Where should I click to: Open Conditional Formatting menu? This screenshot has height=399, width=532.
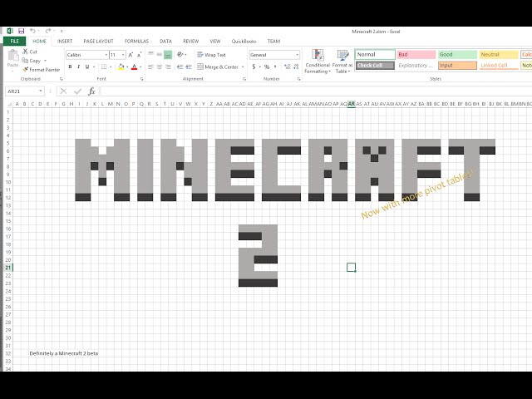click(x=318, y=62)
